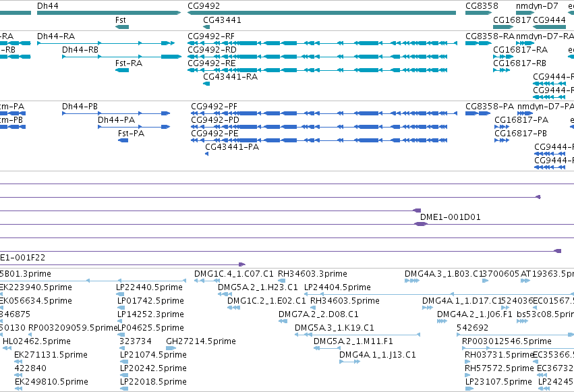Image resolution: width=574 pixels, height=392 pixels.
Task: Select transcript CG9492-RF
Action: [211, 36]
